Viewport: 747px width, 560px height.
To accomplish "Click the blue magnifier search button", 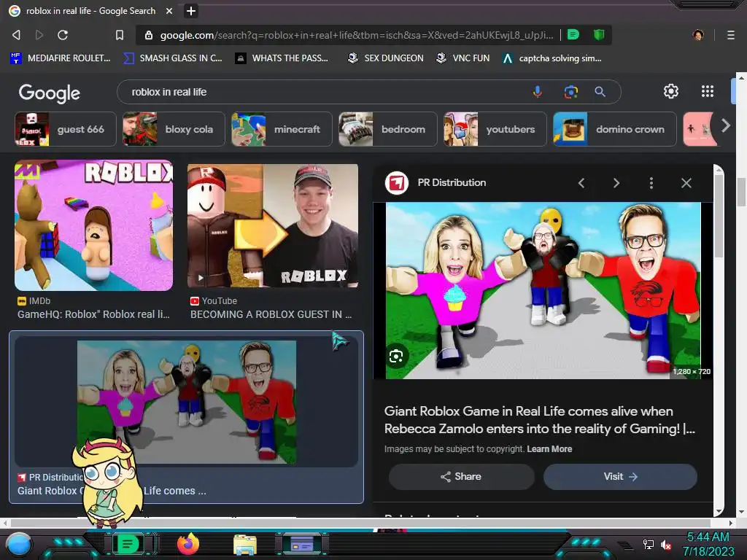I will coord(600,91).
